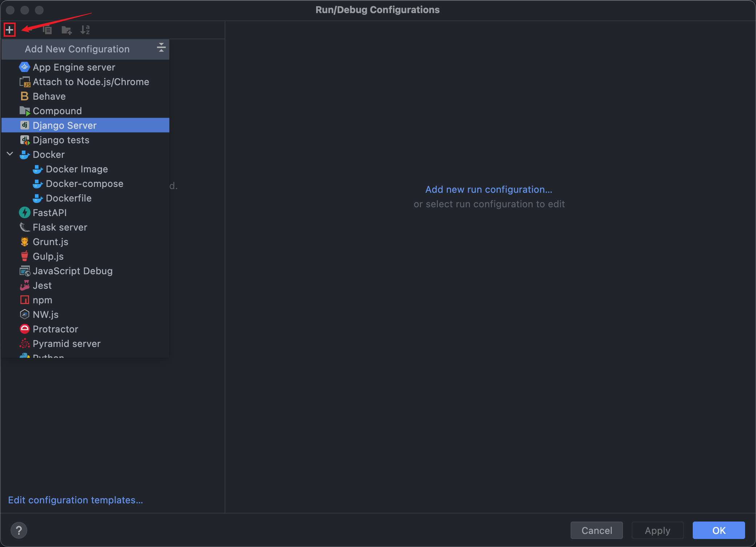This screenshot has width=756, height=547.
Task: Click the FastAPI lightning icon
Action: [x=24, y=212]
